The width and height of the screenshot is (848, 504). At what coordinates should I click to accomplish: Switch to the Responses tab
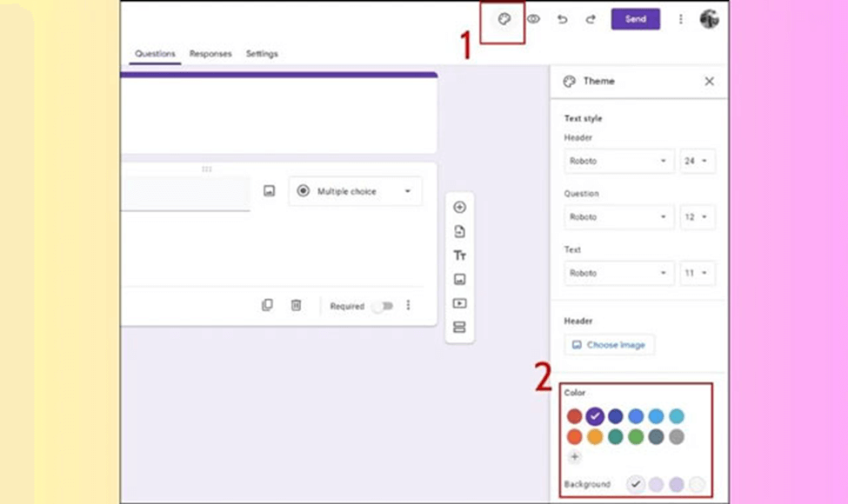click(210, 54)
